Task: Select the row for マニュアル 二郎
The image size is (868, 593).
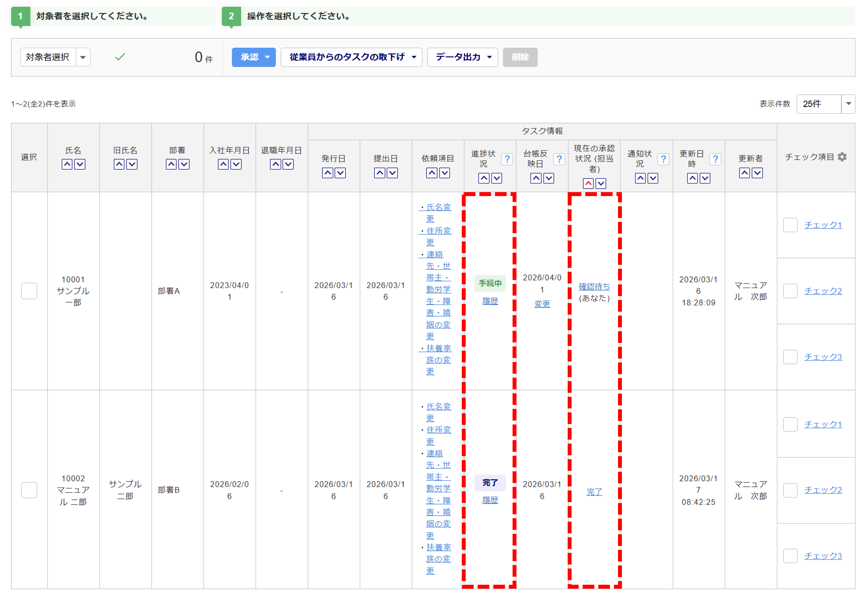Action: point(29,490)
